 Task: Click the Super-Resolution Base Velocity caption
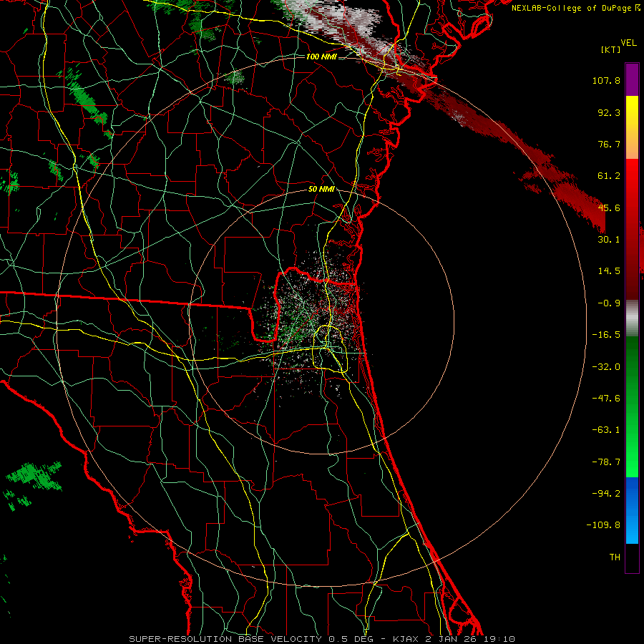321,639
